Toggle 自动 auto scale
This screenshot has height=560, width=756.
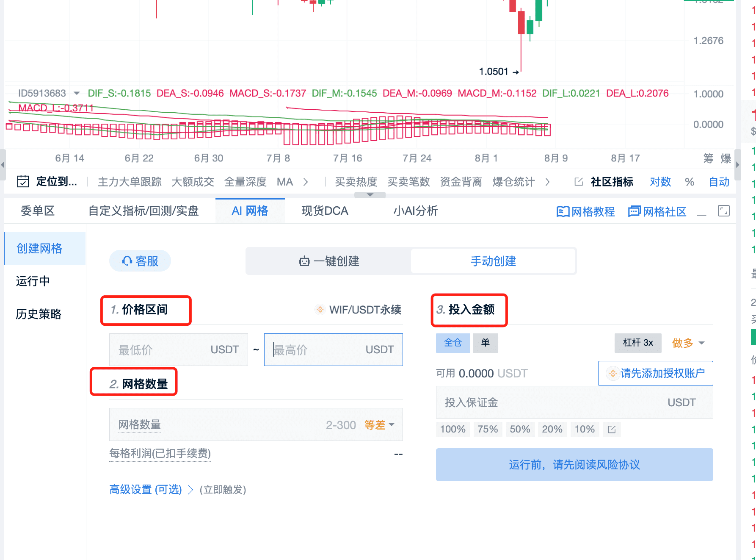[x=719, y=182]
